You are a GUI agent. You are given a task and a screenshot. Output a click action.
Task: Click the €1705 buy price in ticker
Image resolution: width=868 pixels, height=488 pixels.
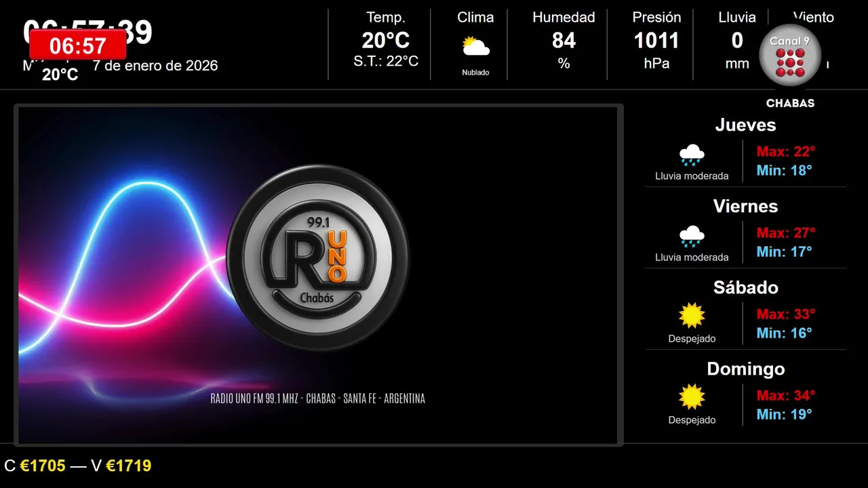click(x=43, y=466)
